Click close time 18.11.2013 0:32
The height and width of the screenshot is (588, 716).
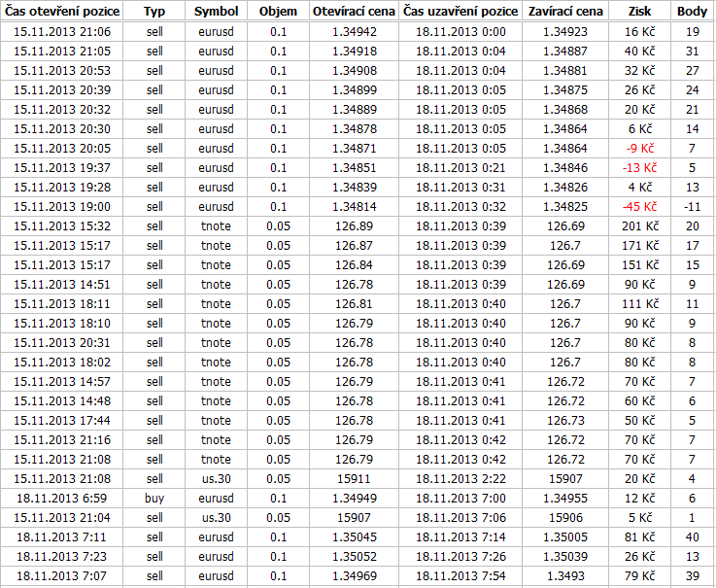click(460, 206)
